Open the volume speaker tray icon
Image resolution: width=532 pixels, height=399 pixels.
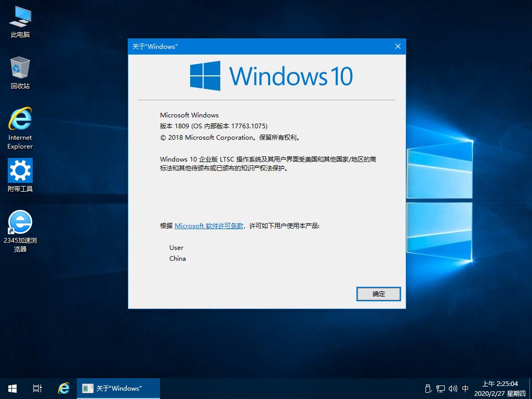pyautogui.click(x=453, y=389)
